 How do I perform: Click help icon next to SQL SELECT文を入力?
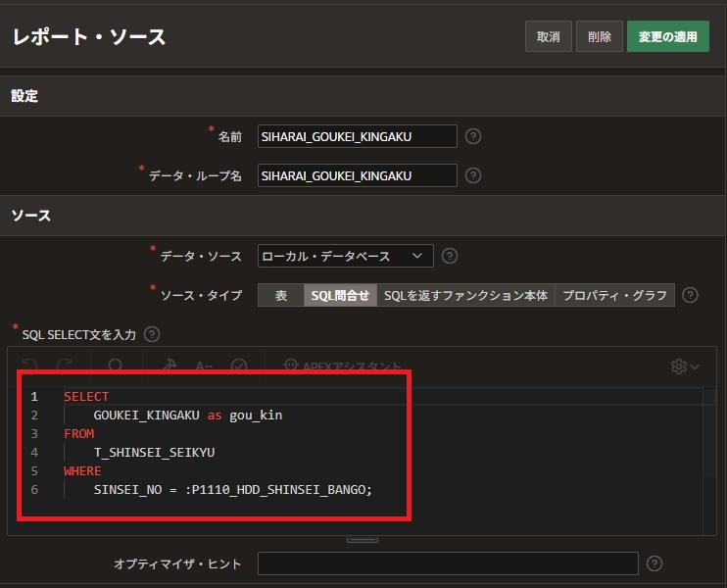pyautogui.click(x=152, y=334)
